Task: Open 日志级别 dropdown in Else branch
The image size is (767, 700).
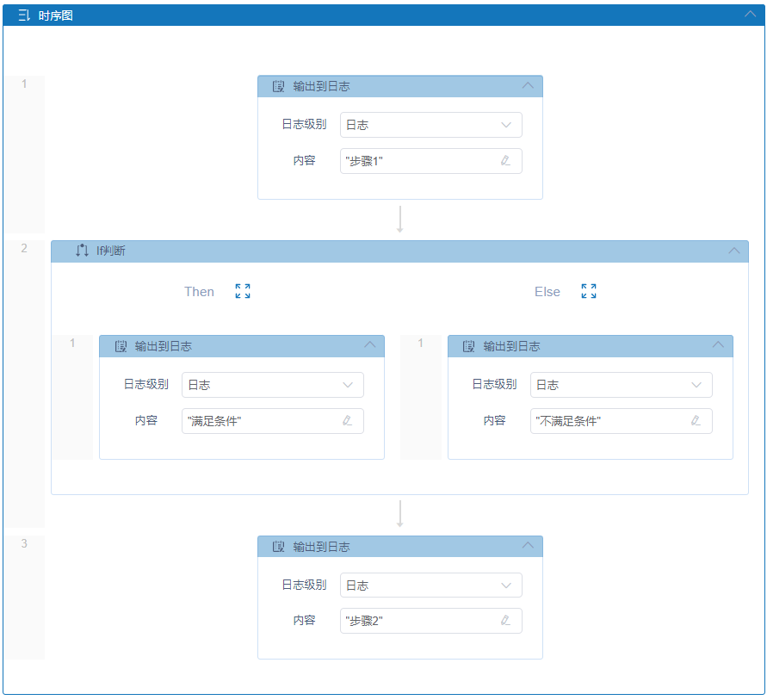Action: 621,385
